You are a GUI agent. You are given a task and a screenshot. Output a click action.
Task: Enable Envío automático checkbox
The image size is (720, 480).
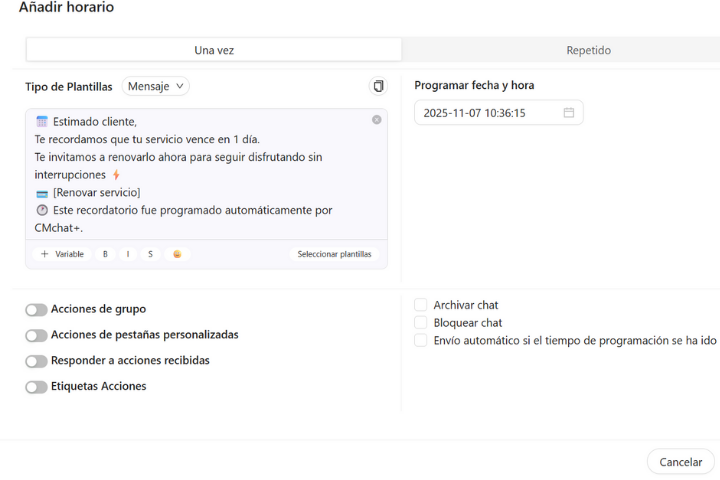(x=421, y=340)
